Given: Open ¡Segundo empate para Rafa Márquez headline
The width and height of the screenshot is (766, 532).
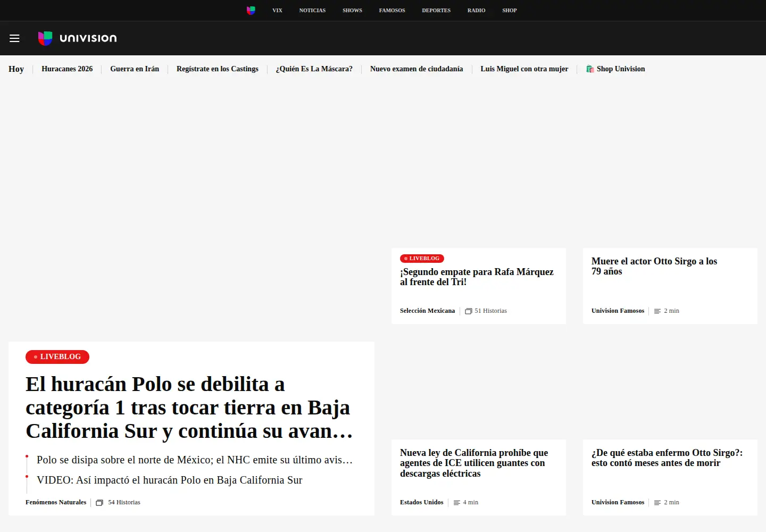Looking at the screenshot, I should (477, 277).
